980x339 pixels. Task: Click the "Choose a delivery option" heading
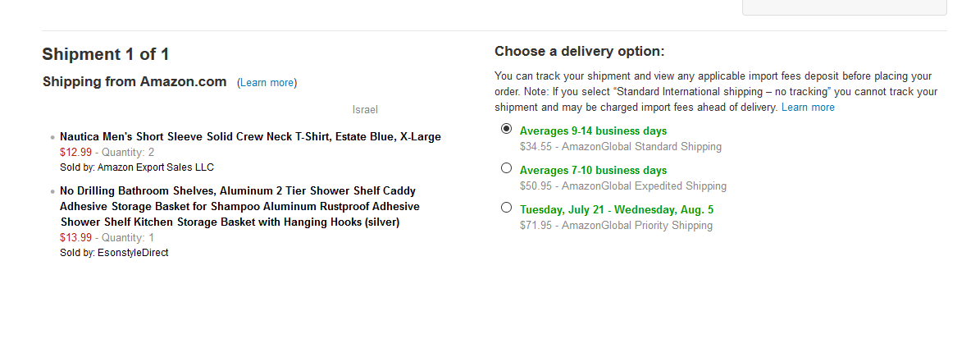pyautogui.click(x=579, y=51)
